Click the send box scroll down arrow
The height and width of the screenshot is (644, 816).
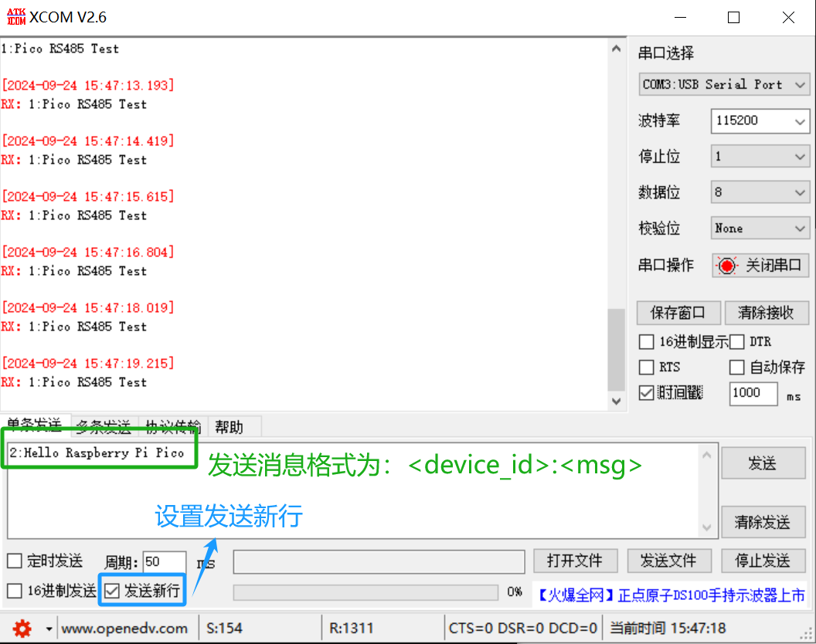coord(707,527)
